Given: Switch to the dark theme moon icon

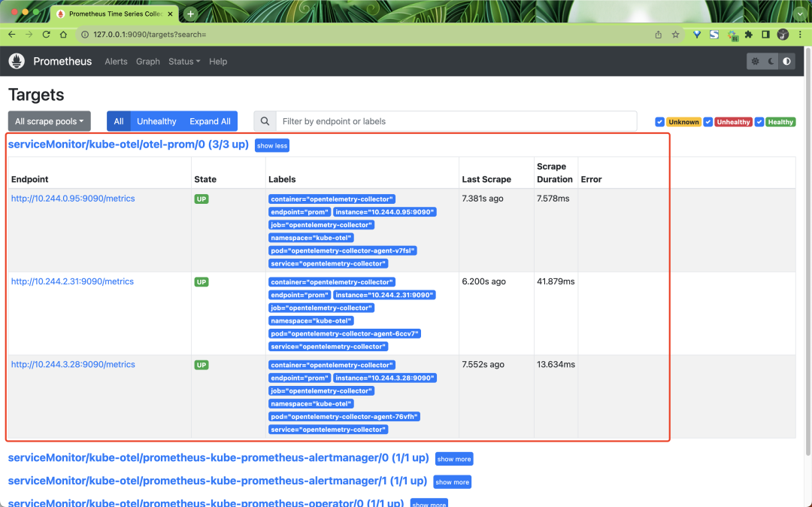Looking at the screenshot, I should pyautogui.click(x=771, y=61).
